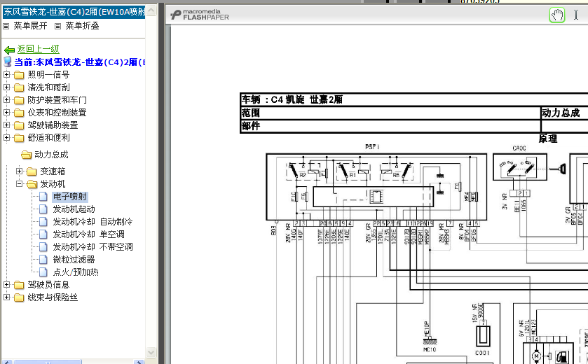Click the sidebar scroll down arrow
588x364 pixels.
[151, 352]
